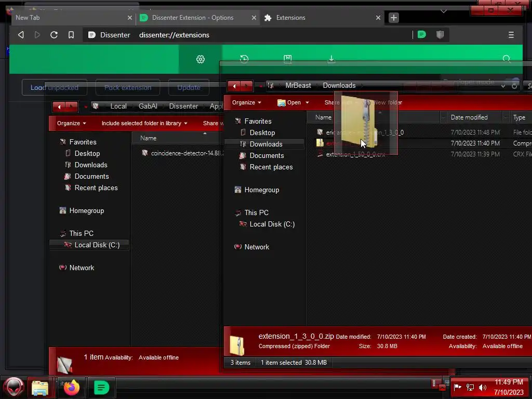Click Pack extension button
532x399 pixels.
[x=128, y=87]
